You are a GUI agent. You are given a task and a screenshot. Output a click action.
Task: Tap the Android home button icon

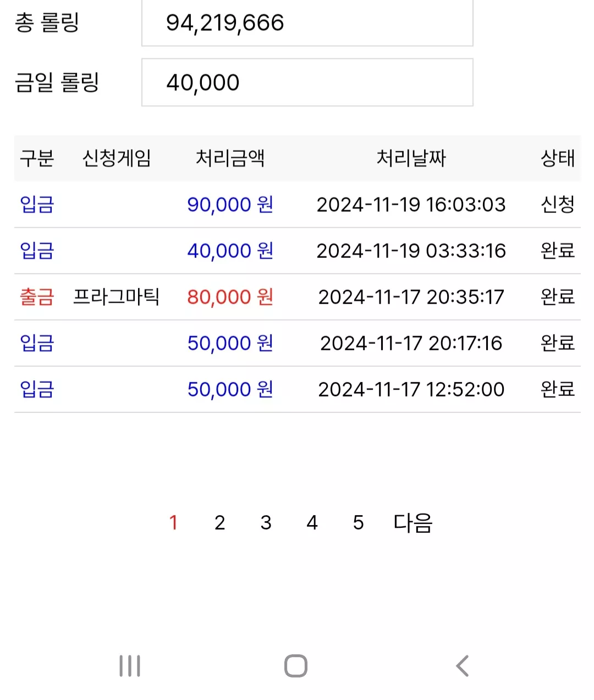point(296,666)
